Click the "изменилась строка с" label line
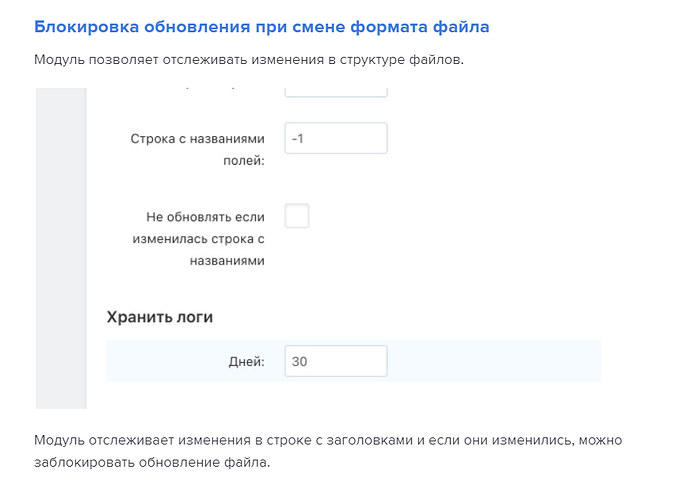This screenshot has width=690, height=481. pyautogui.click(x=198, y=239)
